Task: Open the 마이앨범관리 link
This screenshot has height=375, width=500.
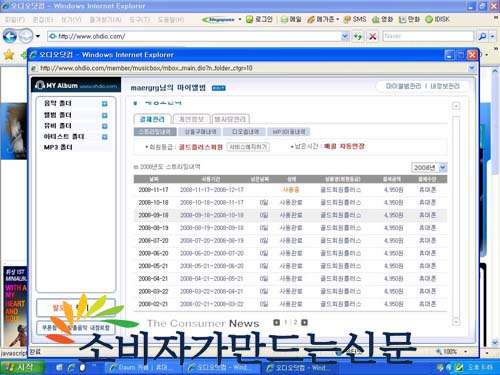Action: [x=403, y=86]
